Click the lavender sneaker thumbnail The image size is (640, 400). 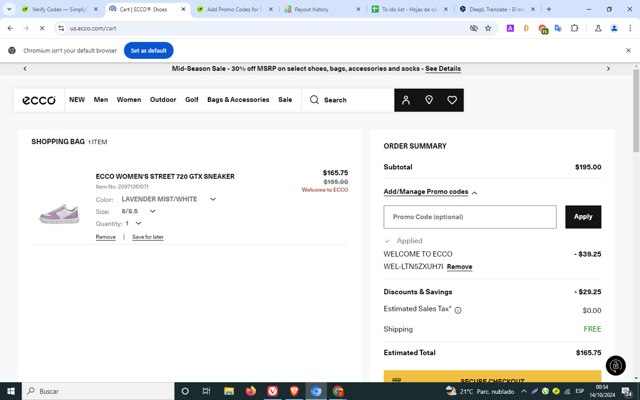(59, 213)
